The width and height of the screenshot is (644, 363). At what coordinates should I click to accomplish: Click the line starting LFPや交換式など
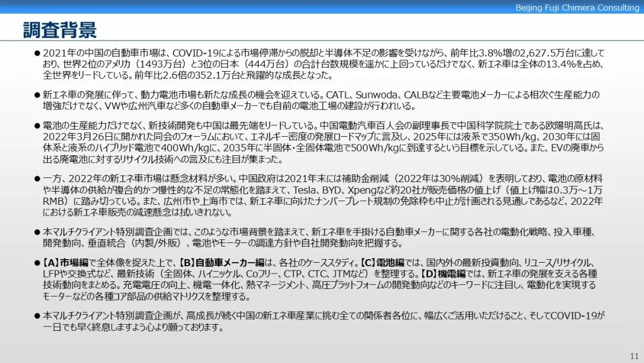320,273
